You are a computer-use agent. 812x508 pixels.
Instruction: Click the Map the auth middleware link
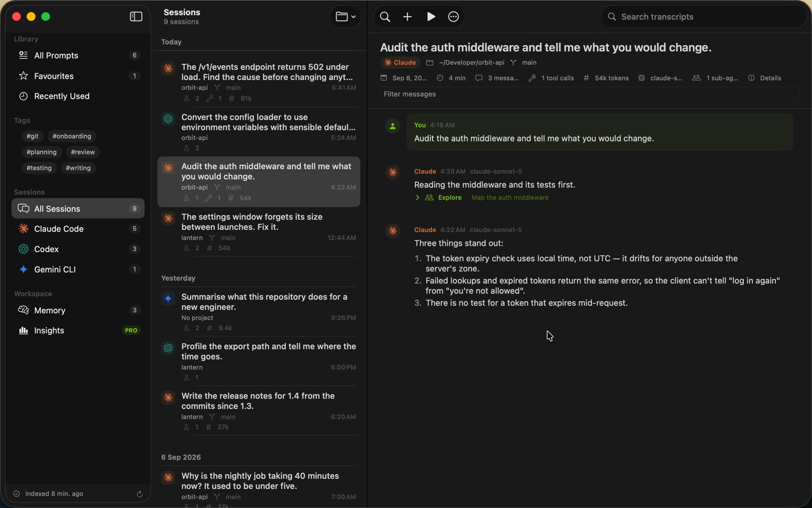pyautogui.click(x=510, y=198)
